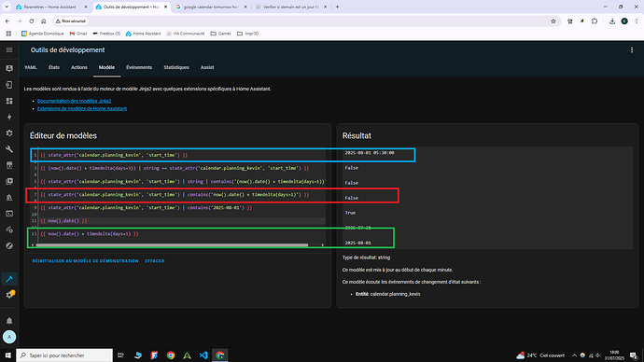This screenshot has width=644, height=362.
Task: Open Visual Studio Code from the taskbar
Action: pyautogui.click(x=203, y=355)
